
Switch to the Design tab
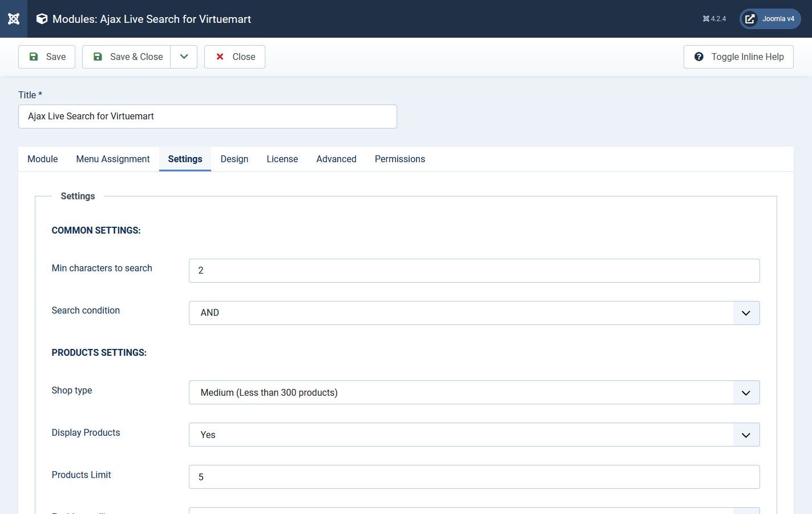pos(235,159)
